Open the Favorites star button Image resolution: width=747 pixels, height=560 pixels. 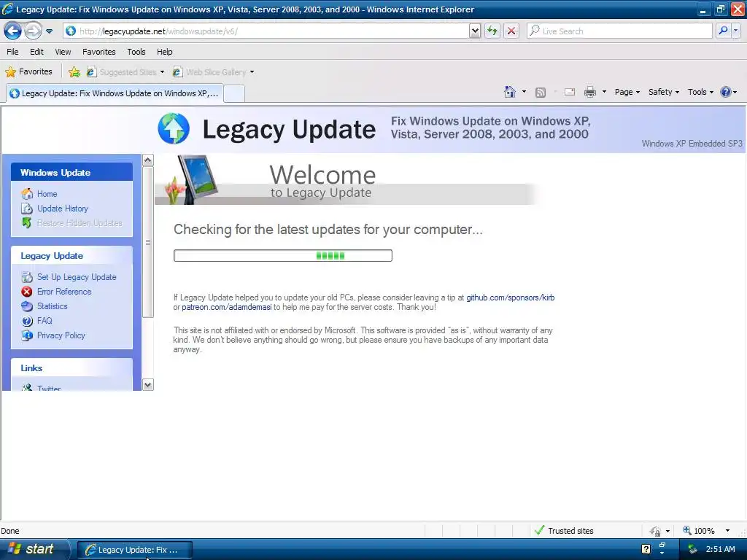pos(28,72)
